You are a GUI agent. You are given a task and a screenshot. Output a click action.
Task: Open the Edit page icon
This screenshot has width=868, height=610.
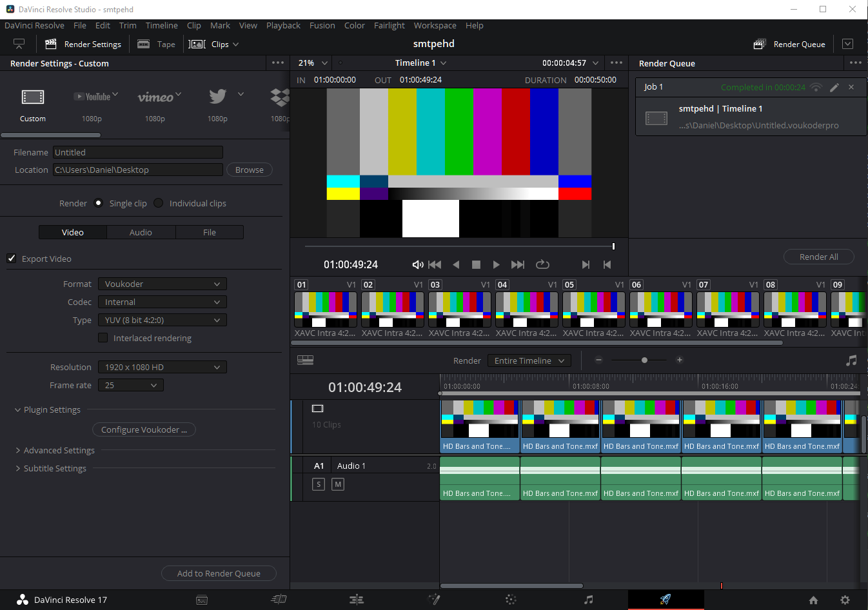(356, 600)
